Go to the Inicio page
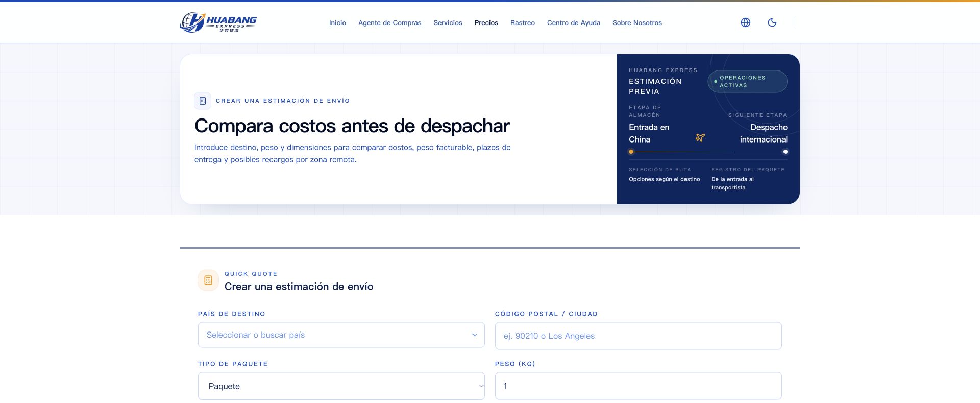 (337, 23)
